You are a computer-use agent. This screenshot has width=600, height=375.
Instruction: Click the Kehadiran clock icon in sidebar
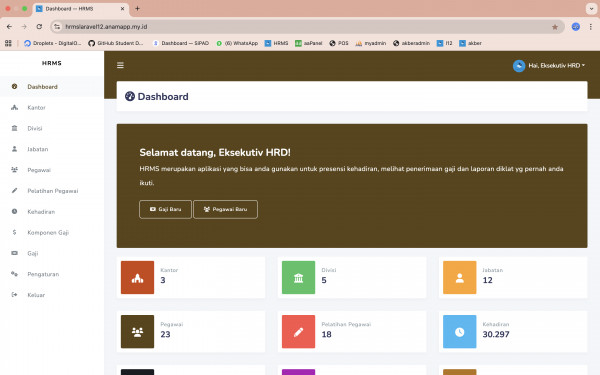(x=15, y=211)
